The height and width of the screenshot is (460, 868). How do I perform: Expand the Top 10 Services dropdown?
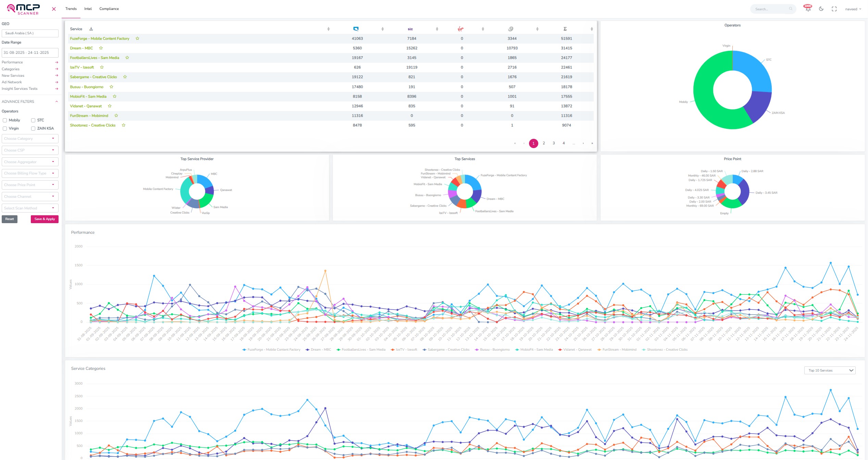tap(830, 371)
